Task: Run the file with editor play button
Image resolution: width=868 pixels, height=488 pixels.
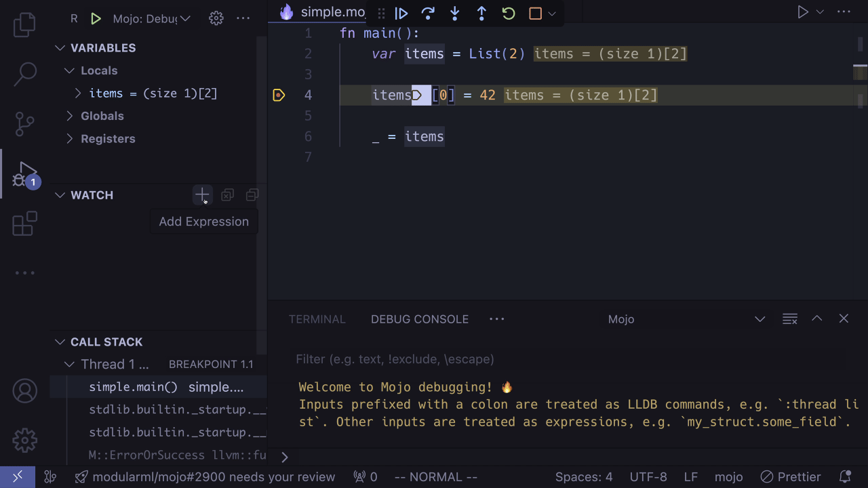Action: (803, 12)
